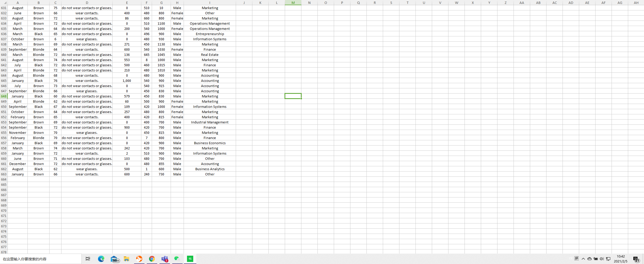
Task: Select the 'Industrial Management' cell
Action: point(210,122)
